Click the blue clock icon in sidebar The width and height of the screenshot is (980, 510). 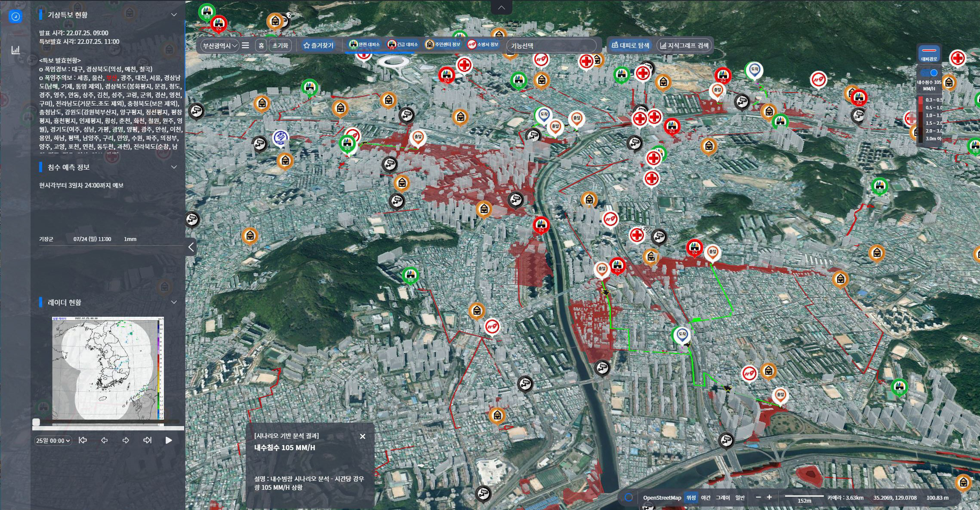(x=15, y=16)
